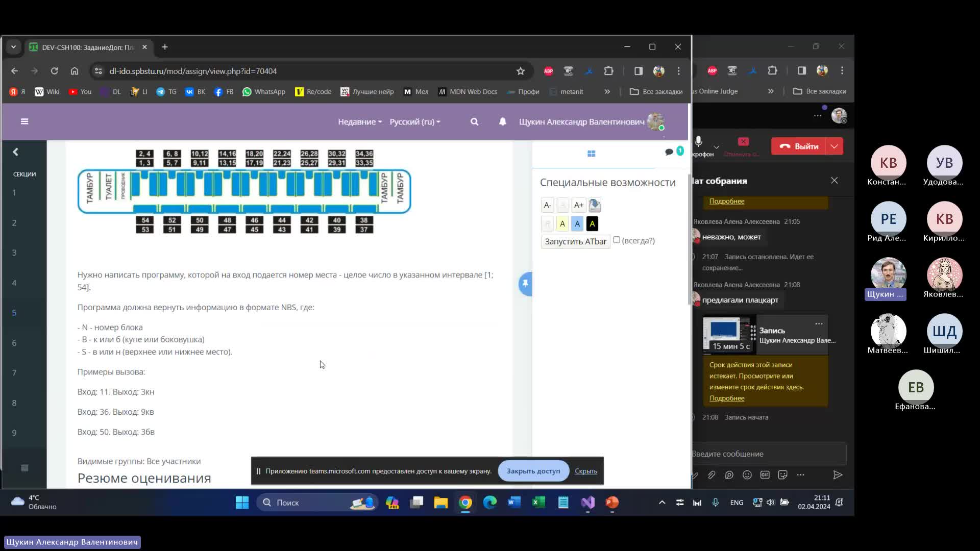Open the Windows Start menu

tap(242, 503)
